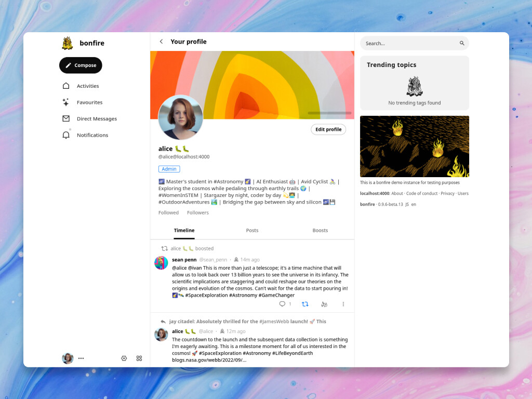Open the three-dot menu on sean penn's post

point(343,304)
